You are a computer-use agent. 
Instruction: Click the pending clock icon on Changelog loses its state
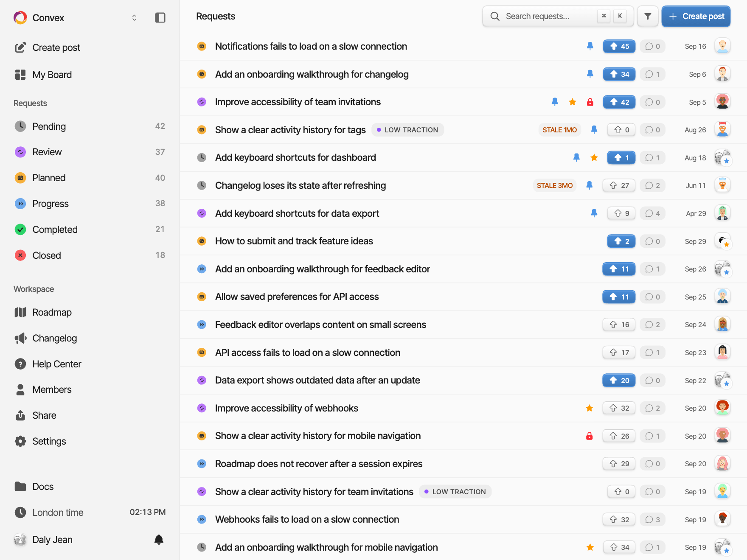tap(202, 185)
